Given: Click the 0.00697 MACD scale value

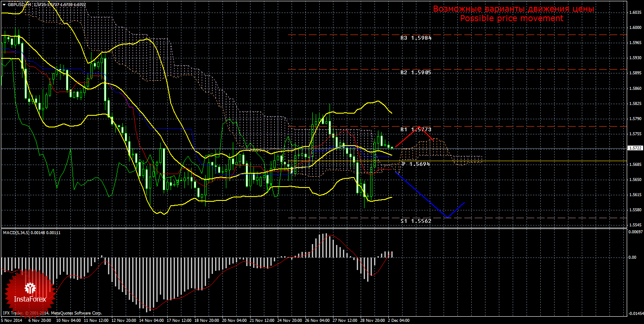Looking at the screenshot, I should pos(635,232).
